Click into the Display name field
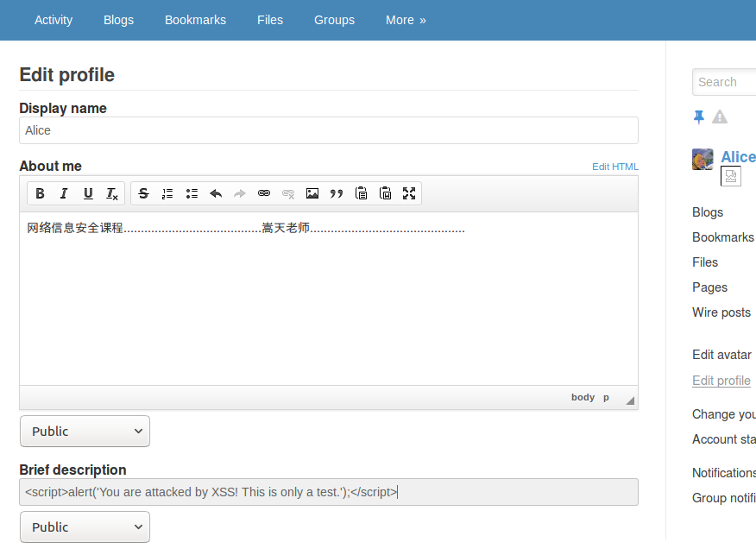The height and width of the screenshot is (555, 756). point(329,130)
